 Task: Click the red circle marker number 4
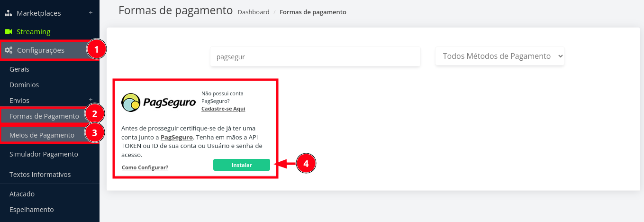(306, 164)
